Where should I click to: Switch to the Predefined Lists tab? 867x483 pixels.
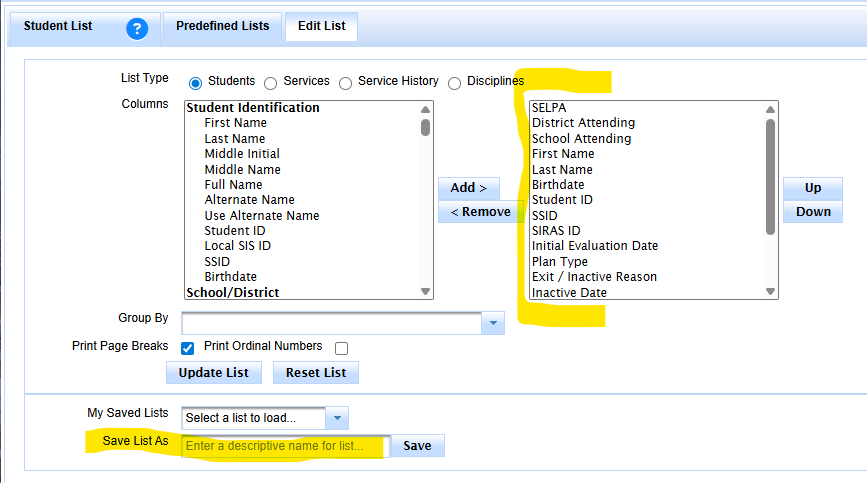click(222, 27)
